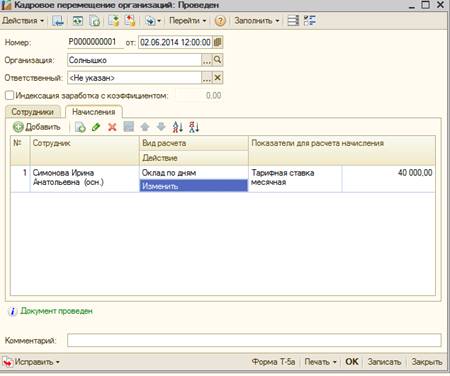
Task: Click the OK button
Action: click(x=352, y=362)
